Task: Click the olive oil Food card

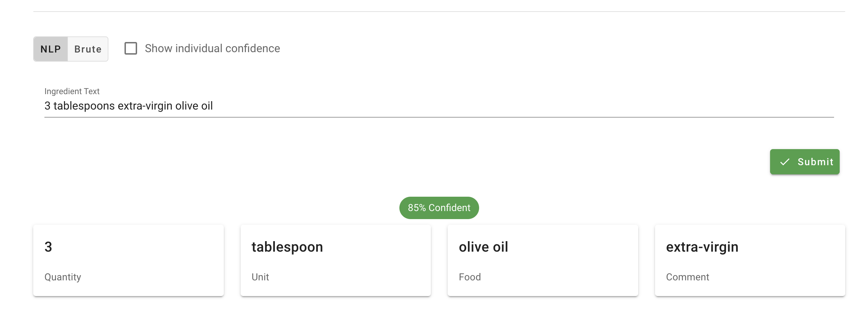Action: [542, 260]
